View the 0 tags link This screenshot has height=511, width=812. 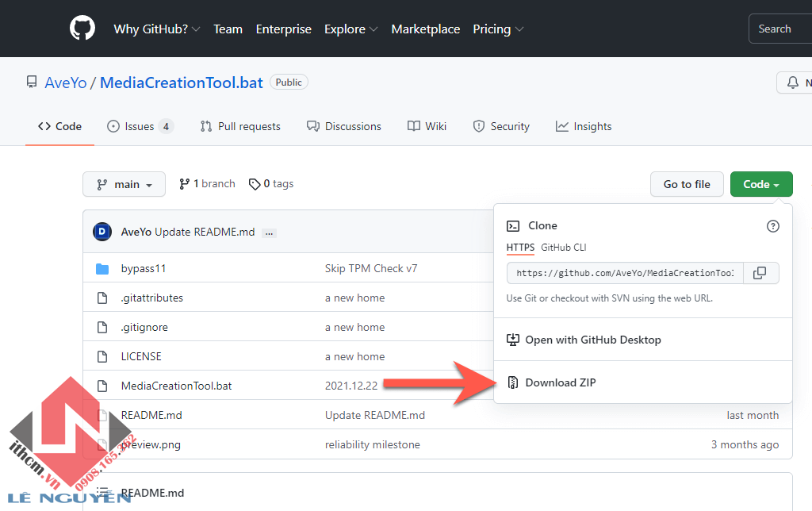click(x=271, y=184)
